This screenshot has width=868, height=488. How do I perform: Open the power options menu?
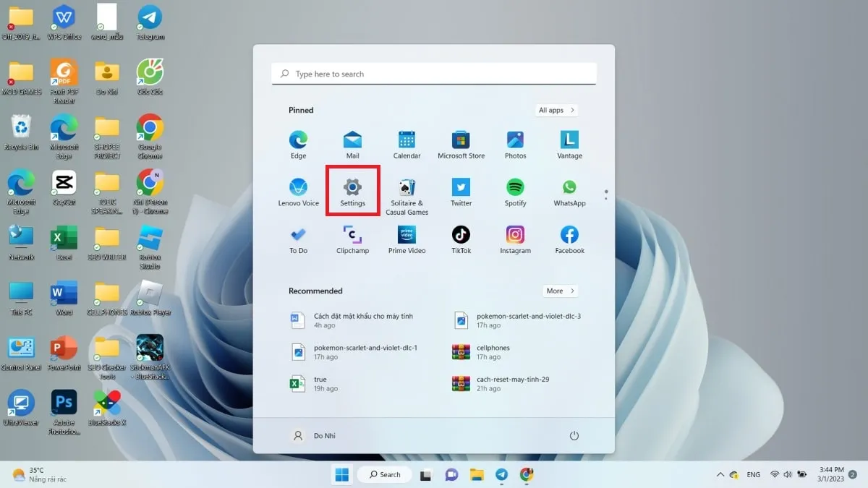574,435
